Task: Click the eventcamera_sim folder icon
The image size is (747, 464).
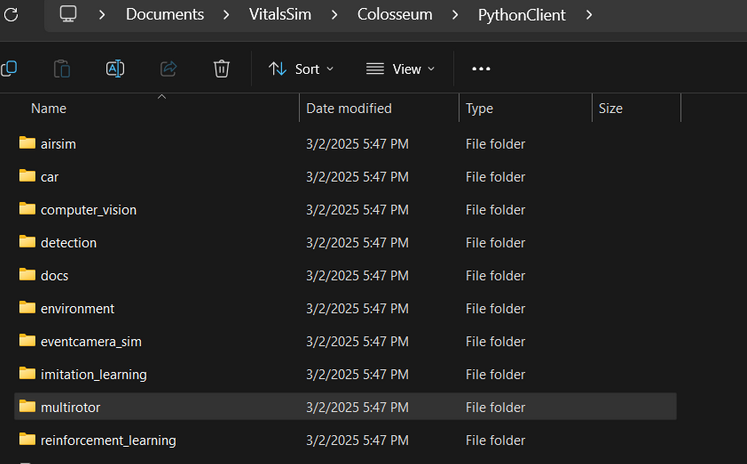Action: tap(27, 340)
